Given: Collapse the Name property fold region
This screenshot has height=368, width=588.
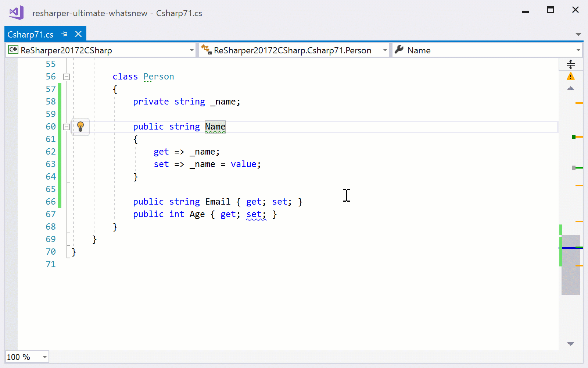Looking at the screenshot, I should [67, 127].
